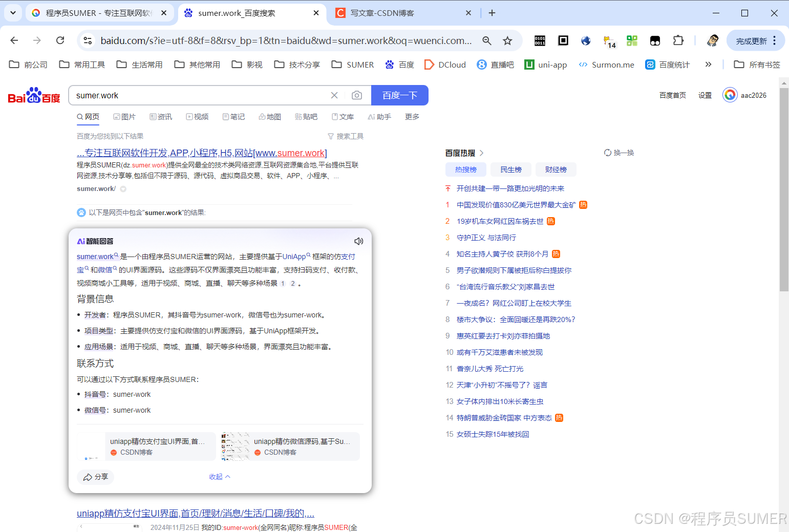Open hot topic 19岁机车女网红因车祸去世
This screenshot has height=532, width=789.
point(500,221)
